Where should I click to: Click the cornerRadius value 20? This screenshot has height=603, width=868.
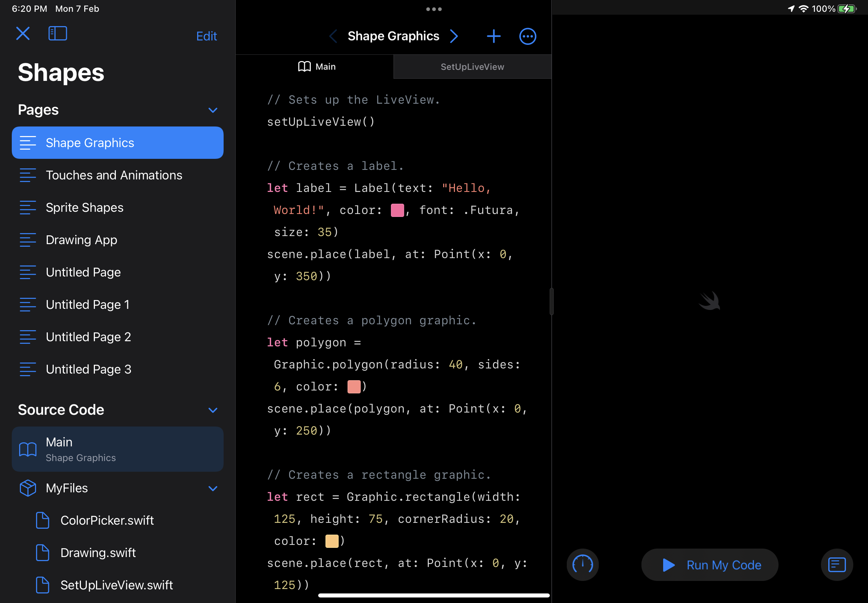507,520
